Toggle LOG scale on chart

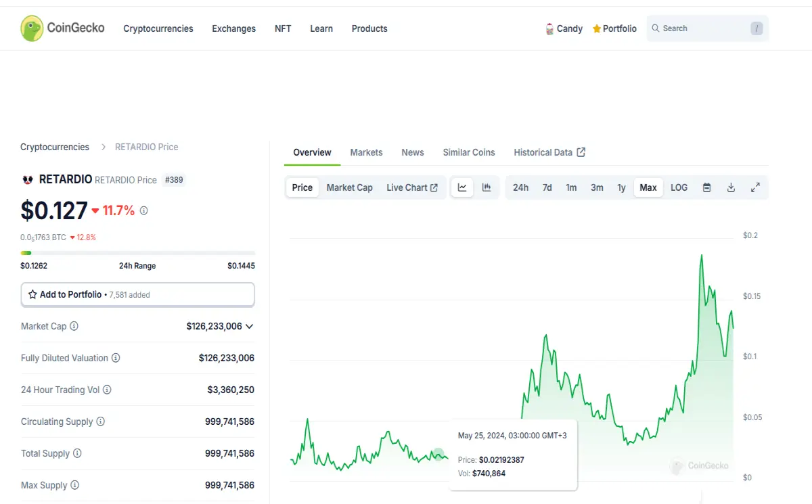(x=679, y=187)
